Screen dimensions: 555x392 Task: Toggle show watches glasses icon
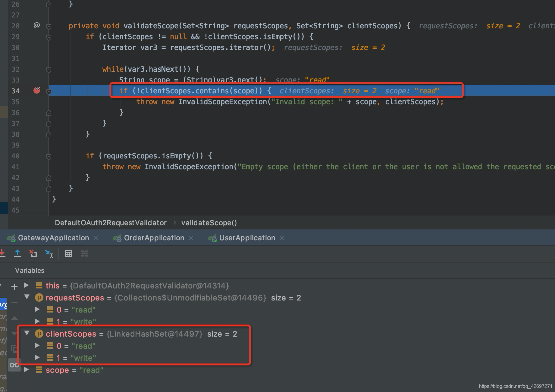tap(14, 365)
